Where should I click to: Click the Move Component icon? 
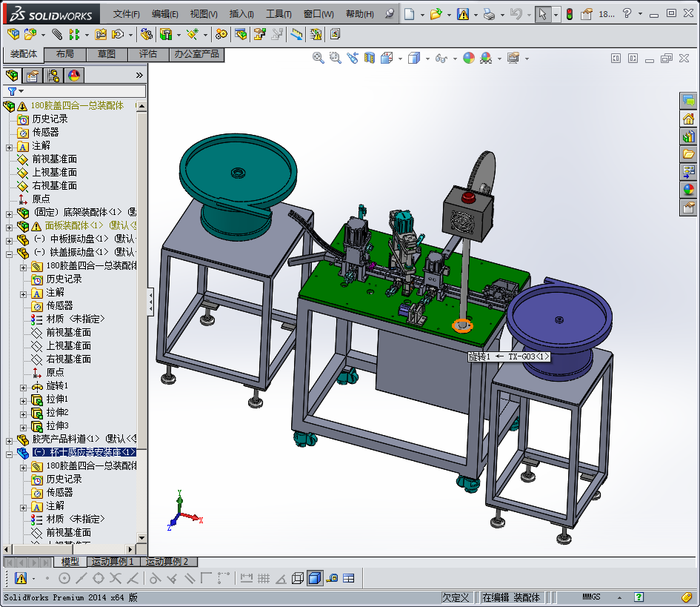coord(119,34)
